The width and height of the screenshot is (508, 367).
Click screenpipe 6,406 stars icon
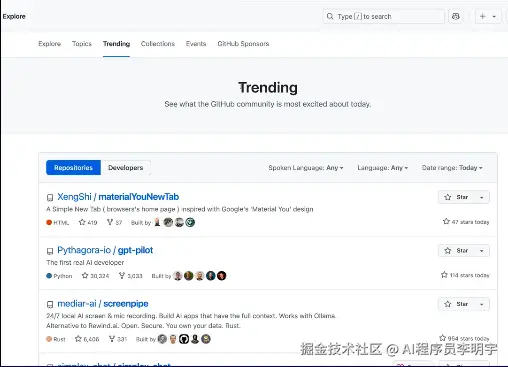[x=78, y=339]
